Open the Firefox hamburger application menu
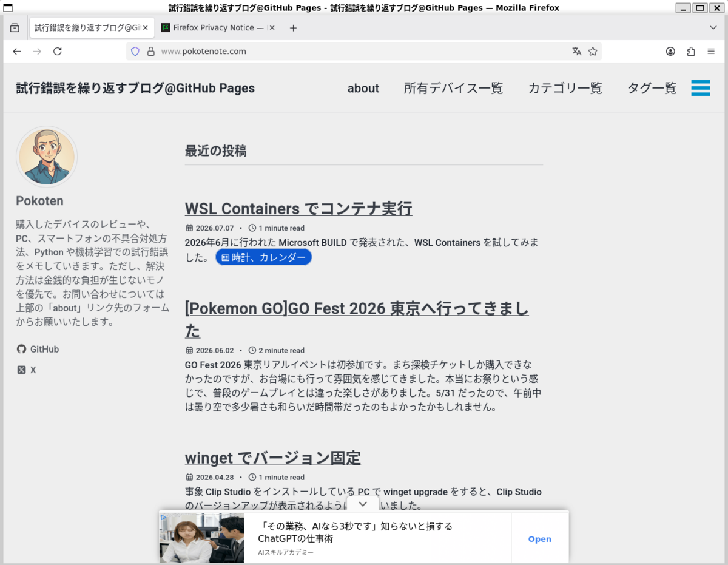 click(711, 52)
